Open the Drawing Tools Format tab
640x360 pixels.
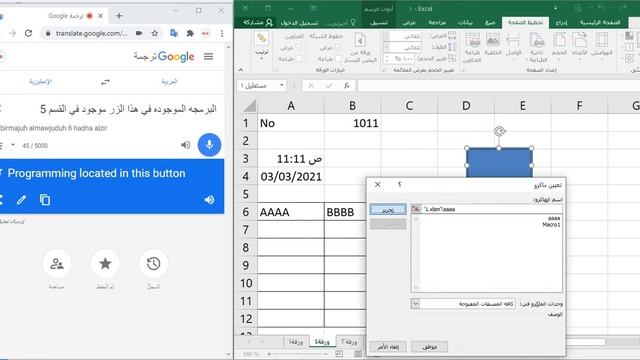(379, 22)
